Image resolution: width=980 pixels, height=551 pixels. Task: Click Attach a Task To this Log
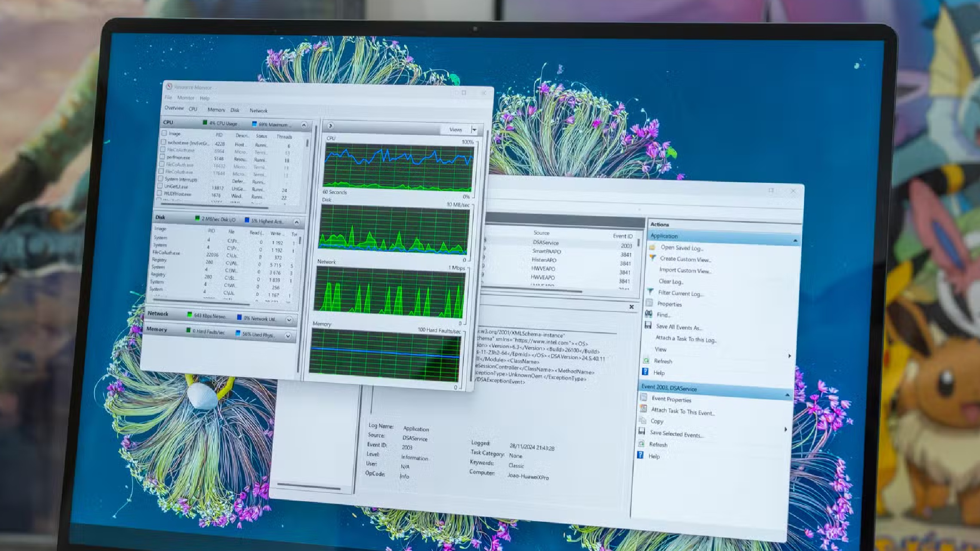pos(686,339)
